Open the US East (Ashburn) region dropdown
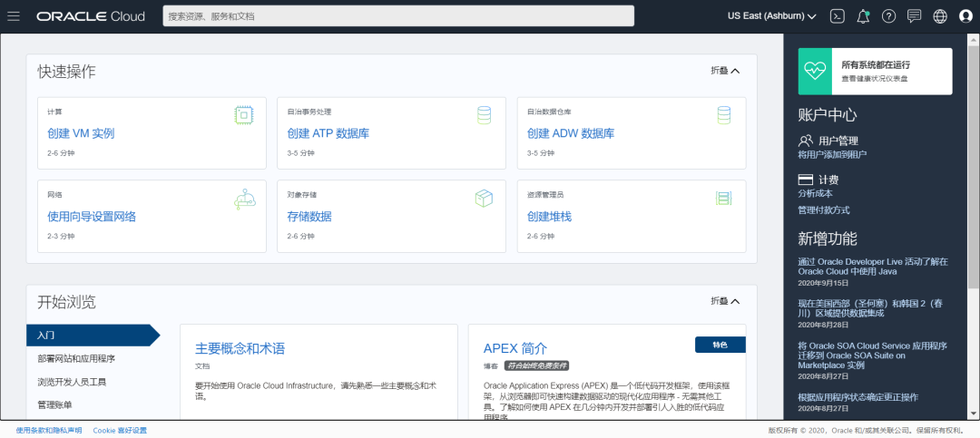Viewport: 980px width, 438px height. [x=772, y=17]
